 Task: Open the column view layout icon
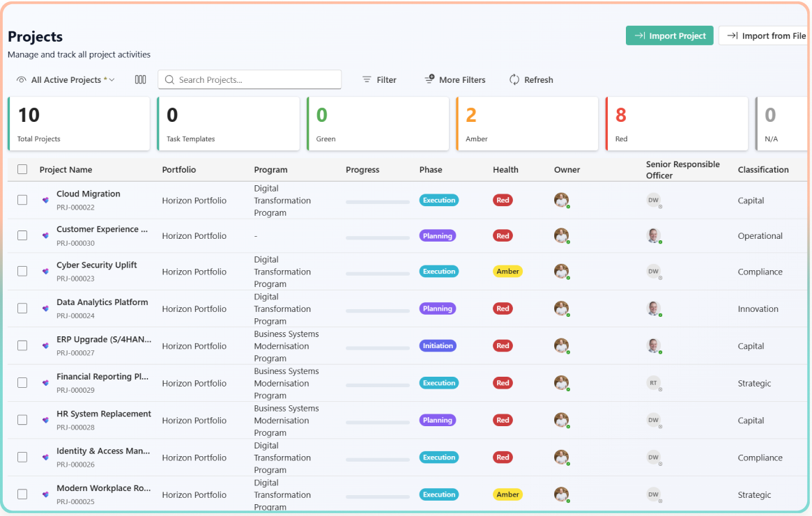(140, 79)
